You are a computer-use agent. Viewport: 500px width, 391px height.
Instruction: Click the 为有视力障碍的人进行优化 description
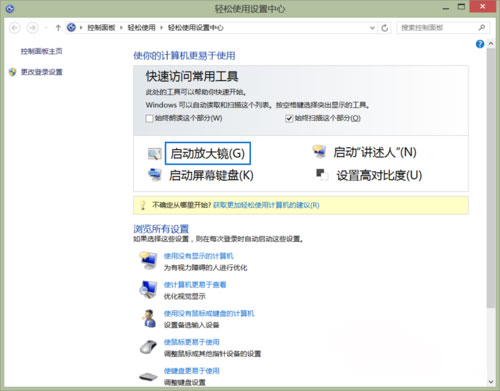point(206,268)
